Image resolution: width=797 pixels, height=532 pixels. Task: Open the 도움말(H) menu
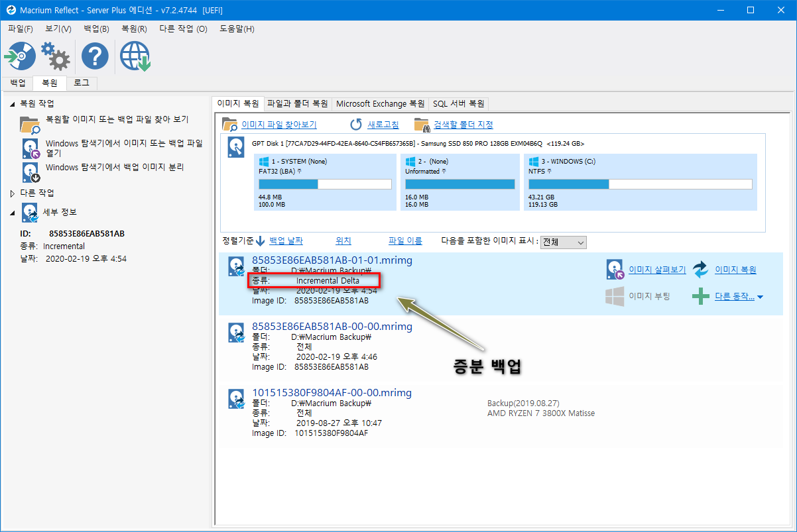point(237,29)
